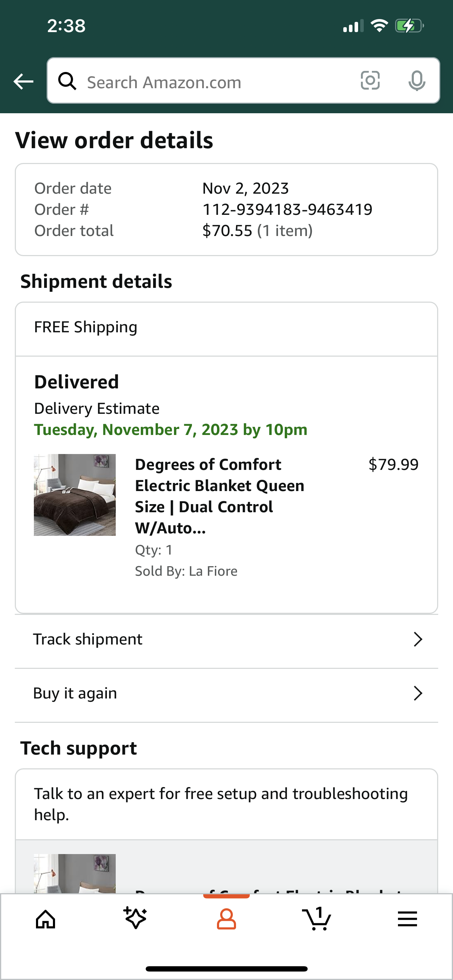Open Degrees of Comfort Electric Blanket title
Image resolution: width=453 pixels, height=980 pixels.
click(x=219, y=496)
